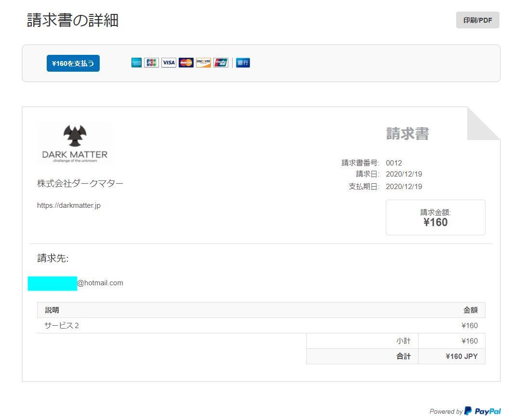Click the American Express card icon

[x=136, y=63]
